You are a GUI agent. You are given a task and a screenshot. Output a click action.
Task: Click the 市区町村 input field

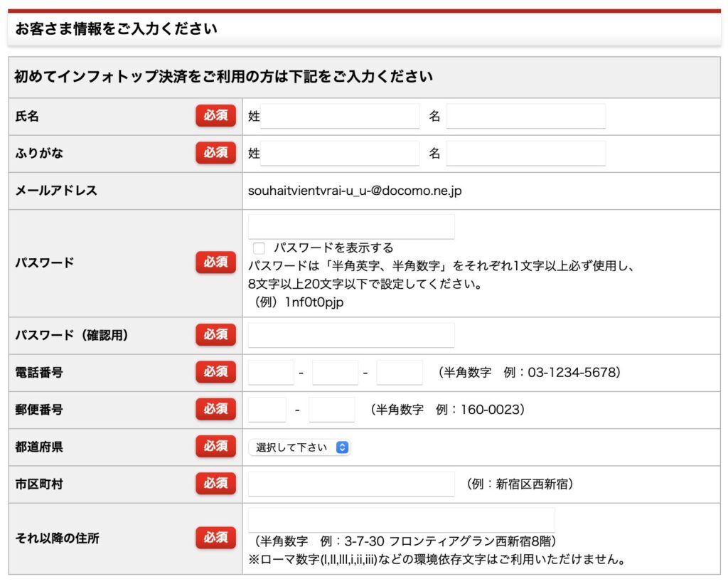point(351,484)
